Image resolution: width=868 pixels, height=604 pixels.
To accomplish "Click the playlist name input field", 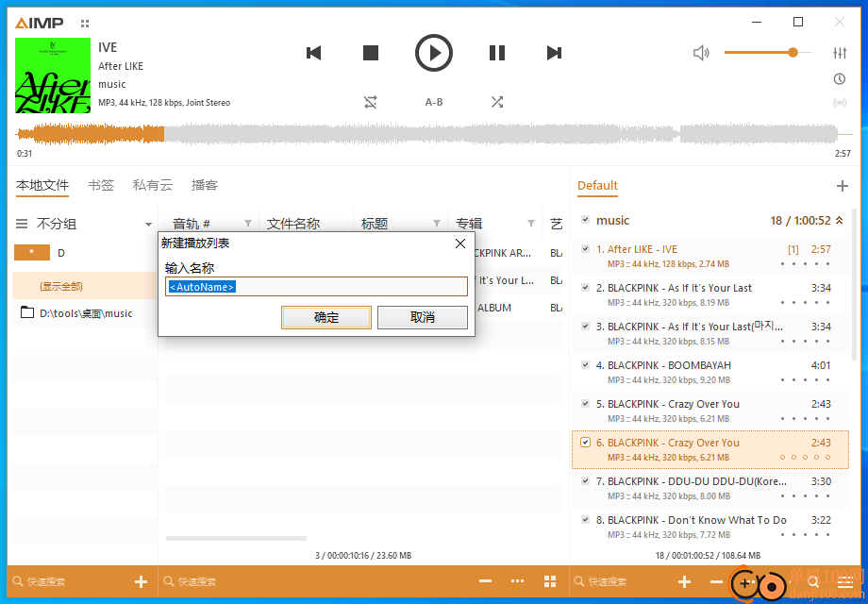I will 316,287.
